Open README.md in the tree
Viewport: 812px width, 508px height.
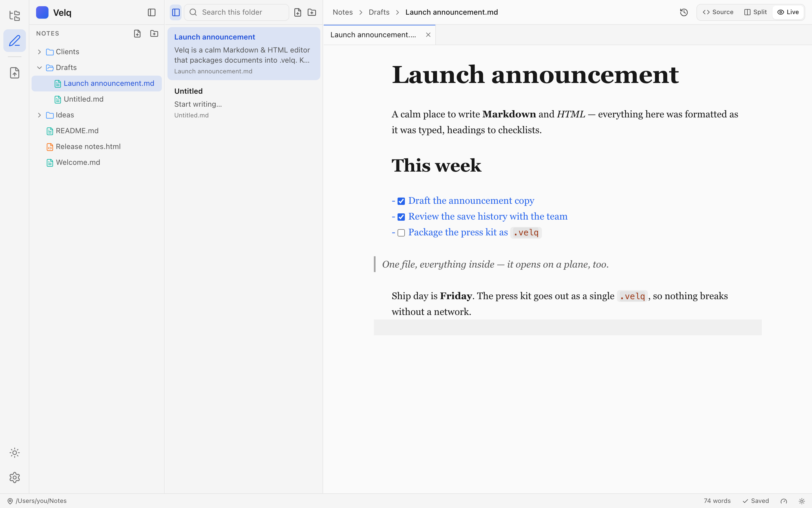(97, 131)
